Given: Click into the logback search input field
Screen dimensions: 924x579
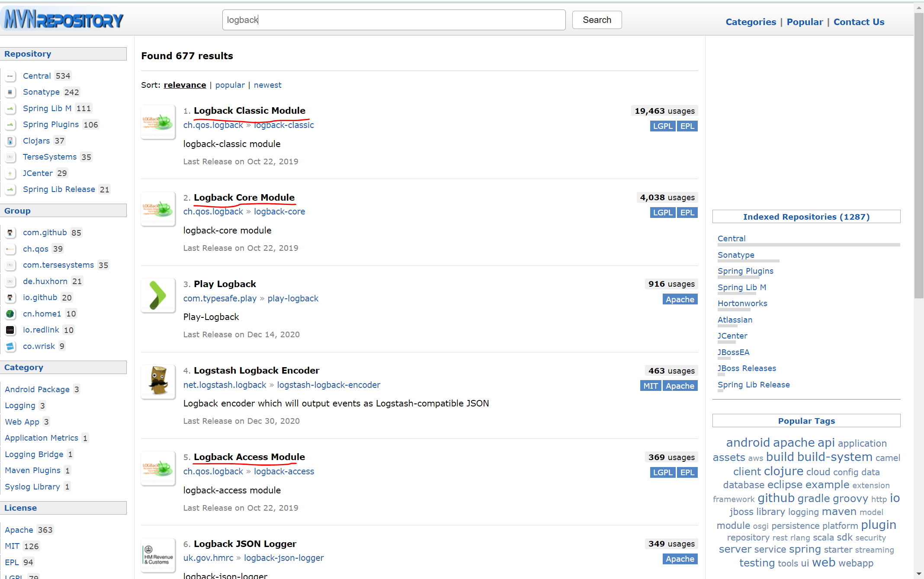Looking at the screenshot, I should pos(394,20).
